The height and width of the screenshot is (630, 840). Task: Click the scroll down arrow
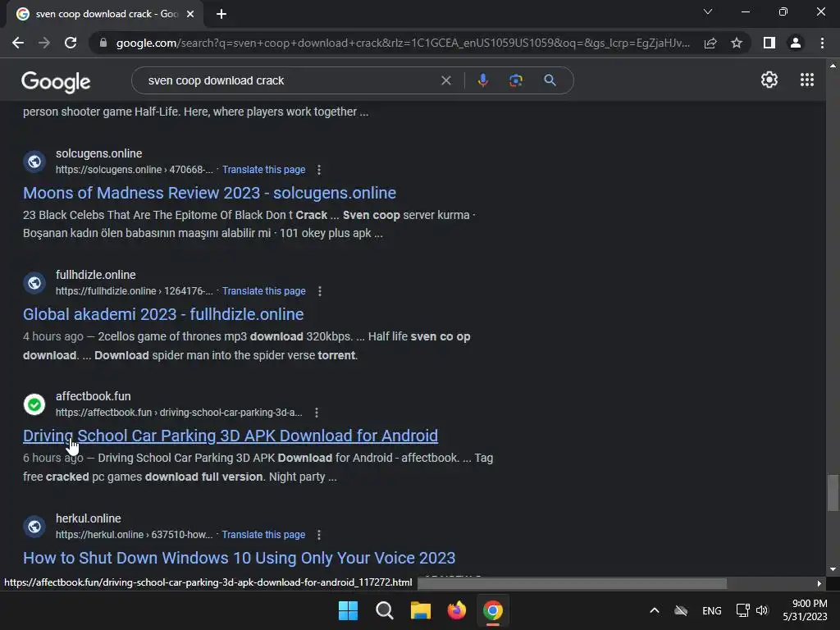click(833, 569)
